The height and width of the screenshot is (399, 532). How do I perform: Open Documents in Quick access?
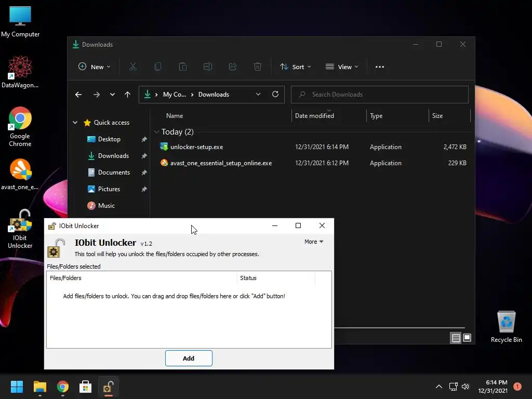114,172
